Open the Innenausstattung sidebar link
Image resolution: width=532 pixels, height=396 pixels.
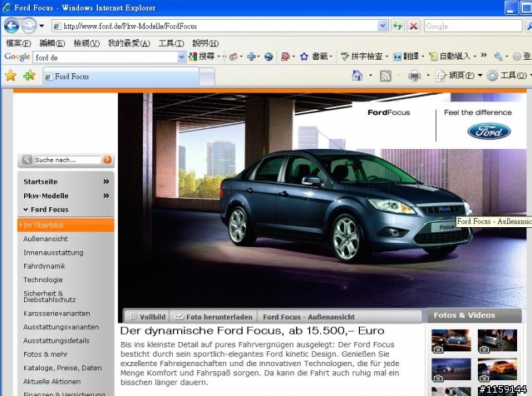click(x=53, y=253)
